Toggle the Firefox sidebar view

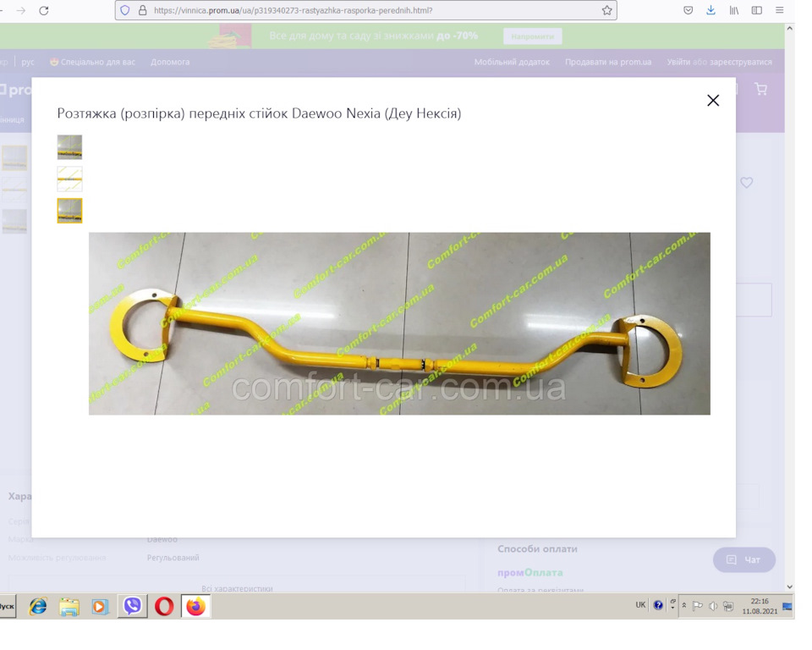click(756, 10)
